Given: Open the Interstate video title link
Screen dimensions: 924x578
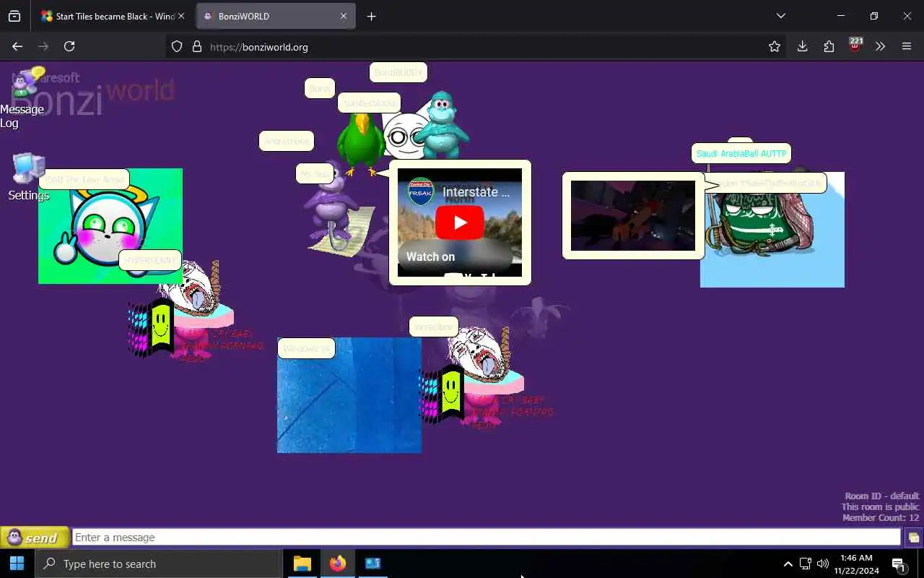Looking at the screenshot, I should (x=476, y=191).
